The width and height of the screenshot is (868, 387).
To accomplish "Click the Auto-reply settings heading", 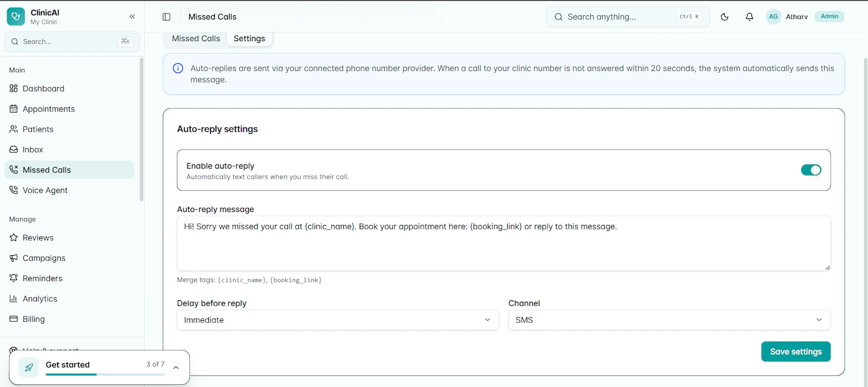I will tap(218, 129).
